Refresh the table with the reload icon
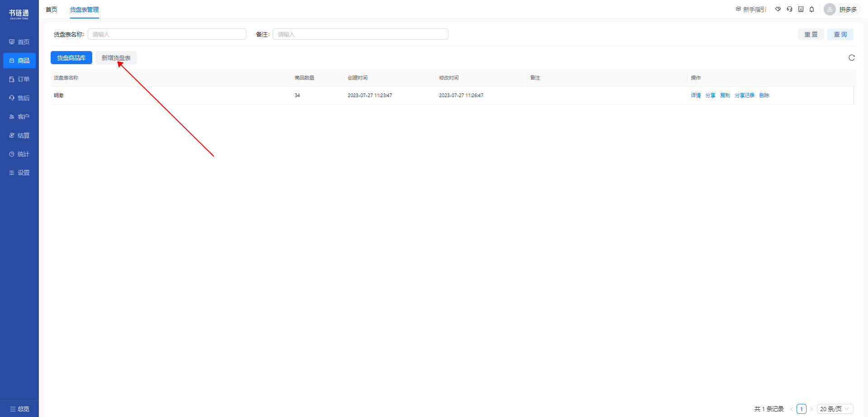 click(x=852, y=58)
